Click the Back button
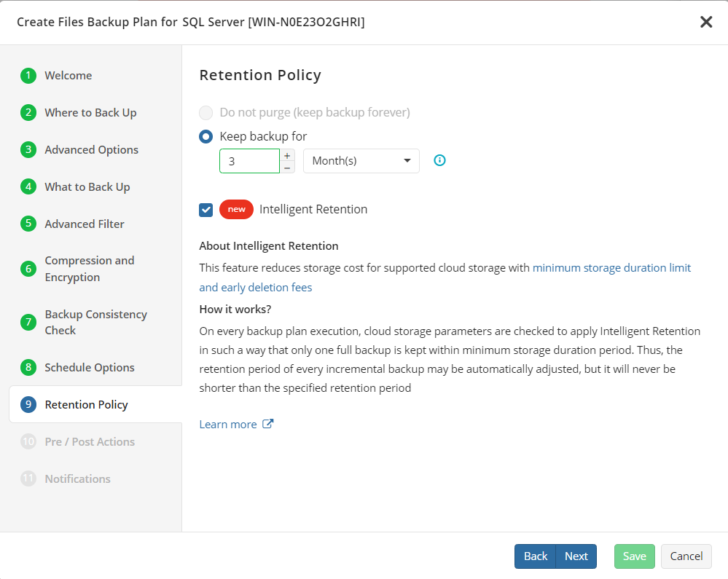The height and width of the screenshot is (579, 728). pyautogui.click(x=536, y=556)
